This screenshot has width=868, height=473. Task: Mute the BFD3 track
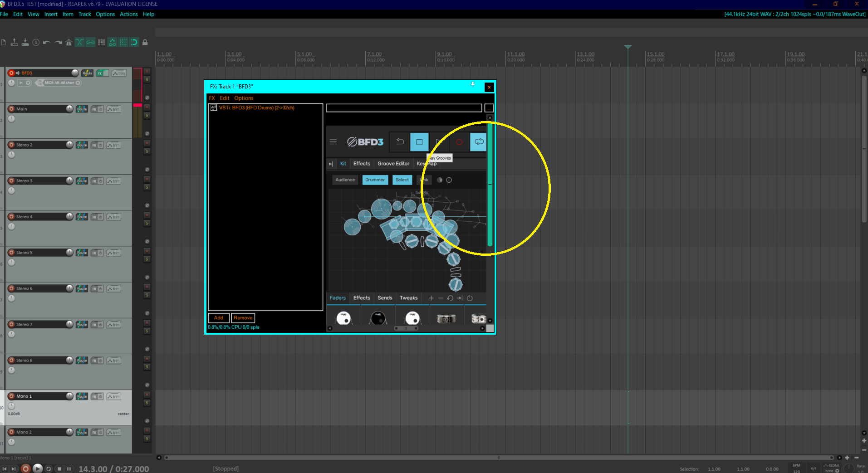147,72
